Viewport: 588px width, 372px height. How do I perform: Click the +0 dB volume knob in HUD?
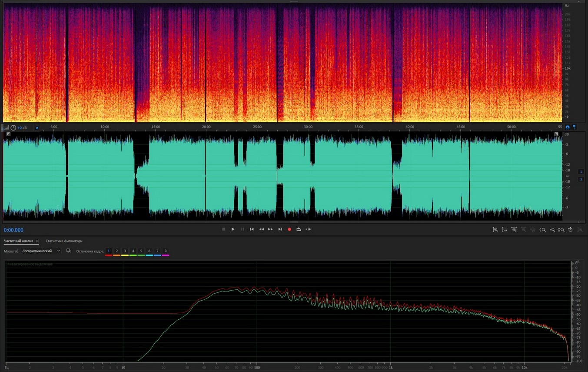pos(13,127)
